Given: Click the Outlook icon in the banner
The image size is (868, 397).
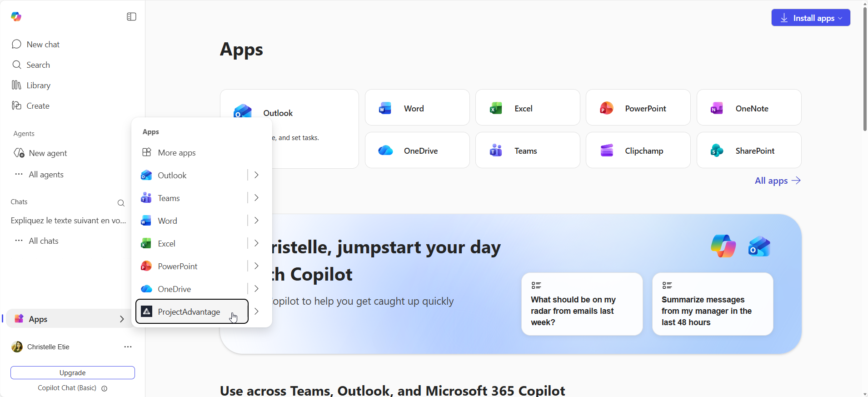Looking at the screenshot, I should click(759, 246).
